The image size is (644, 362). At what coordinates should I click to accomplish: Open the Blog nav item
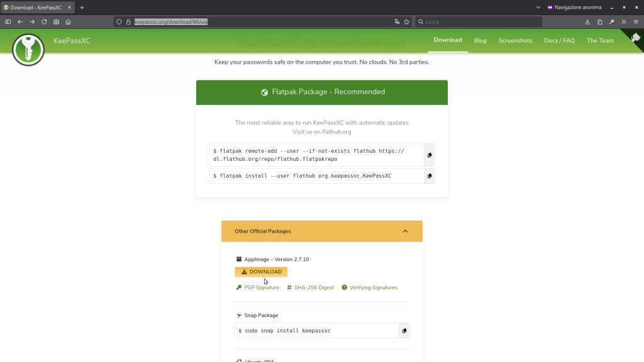click(480, 41)
